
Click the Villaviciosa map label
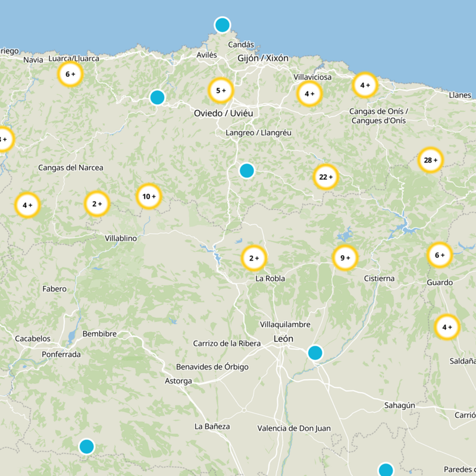click(312, 77)
